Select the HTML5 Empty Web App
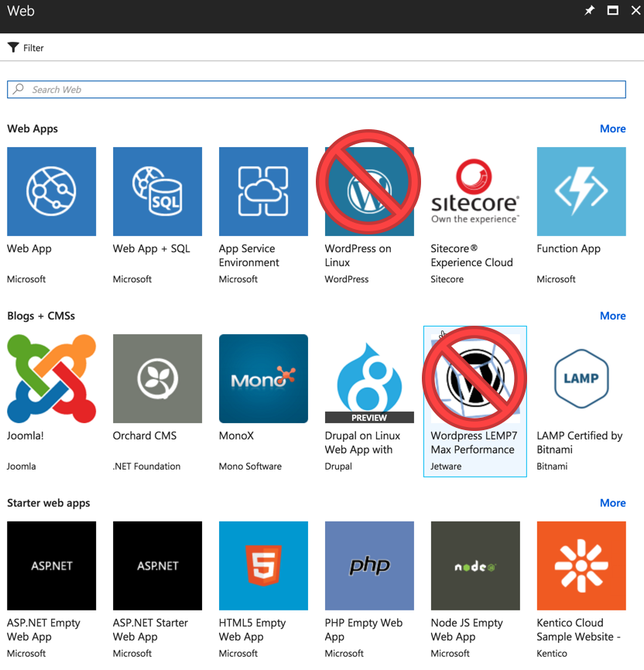The width and height of the screenshot is (644, 670). [263, 566]
